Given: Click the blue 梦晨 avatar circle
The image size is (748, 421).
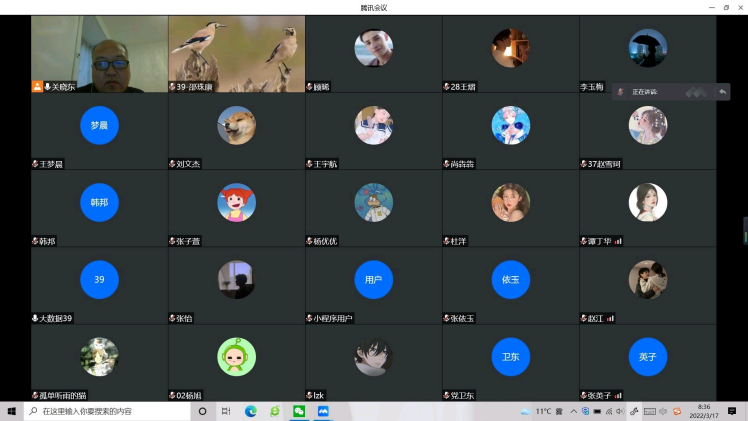Looking at the screenshot, I should (x=99, y=125).
